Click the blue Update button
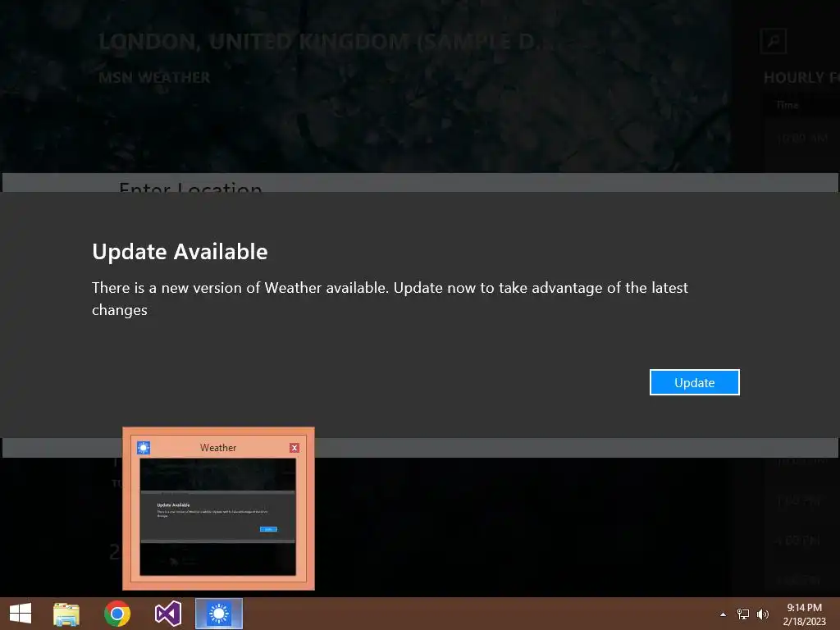The width and height of the screenshot is (840, 630). pyautogui.click(x=694, y=382)
